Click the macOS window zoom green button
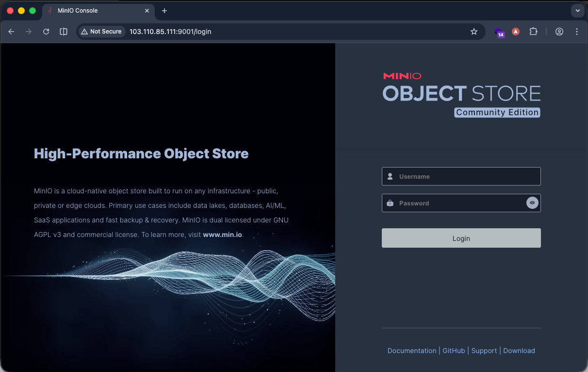Image resolution: width=588 pixels, height=372 pixels. [x=33, y=11]
